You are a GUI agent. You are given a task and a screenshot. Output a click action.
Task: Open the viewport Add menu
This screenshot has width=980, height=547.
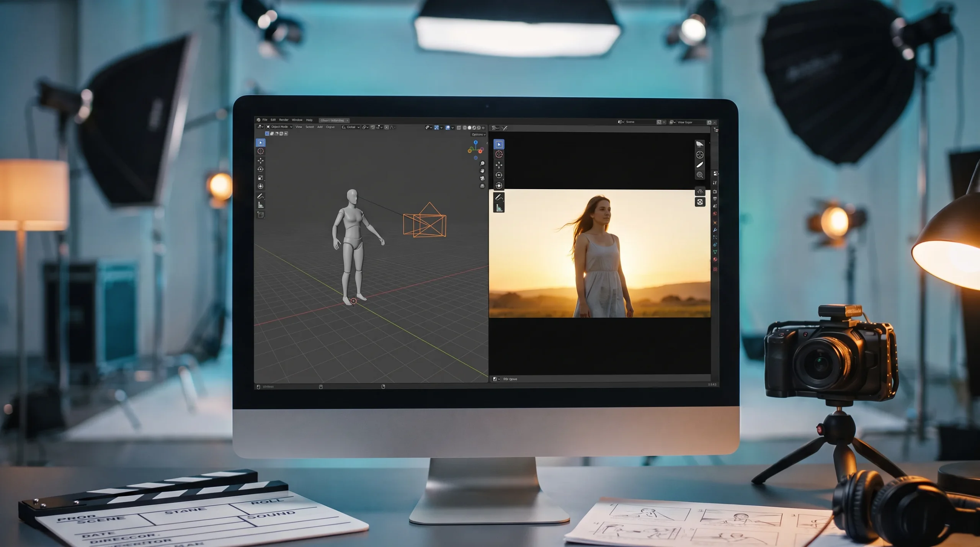tap(320, 127)
